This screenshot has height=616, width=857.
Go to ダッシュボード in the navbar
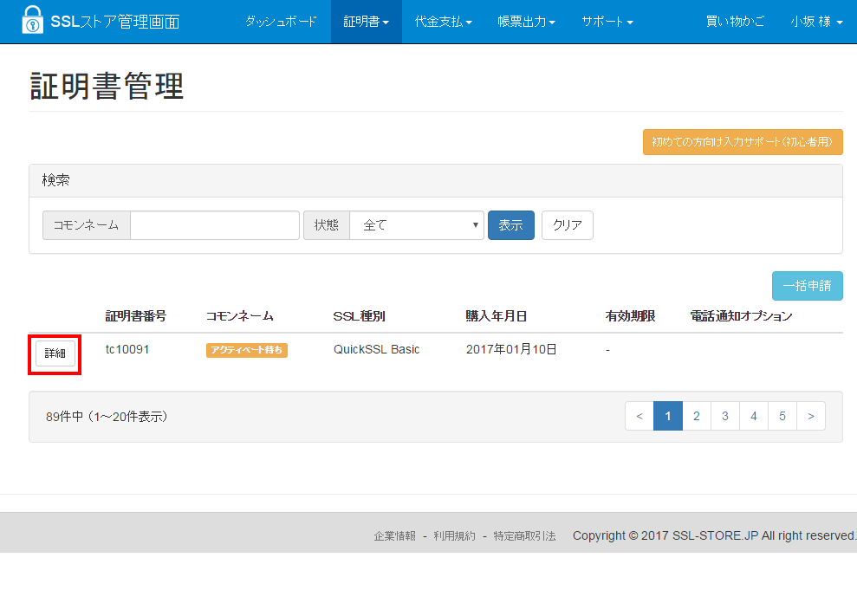point(281,22)
